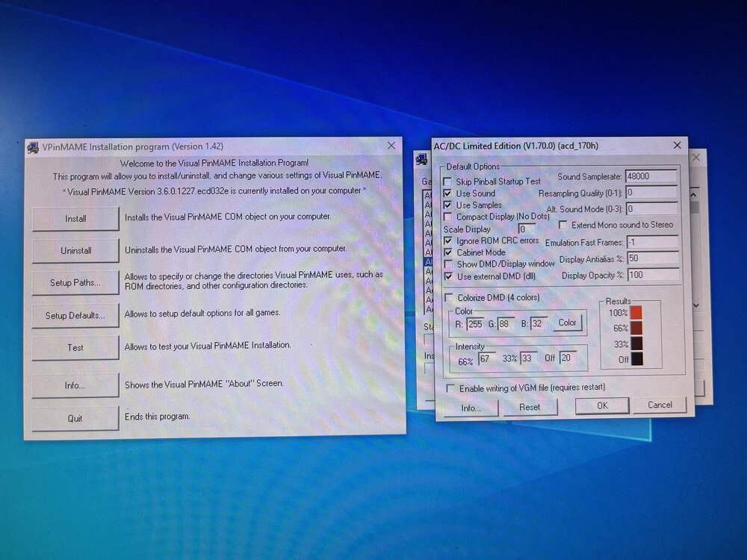The image size is (747, 560).
Task: Enable writing of VGM file checkbox
Action: point(450,388)
